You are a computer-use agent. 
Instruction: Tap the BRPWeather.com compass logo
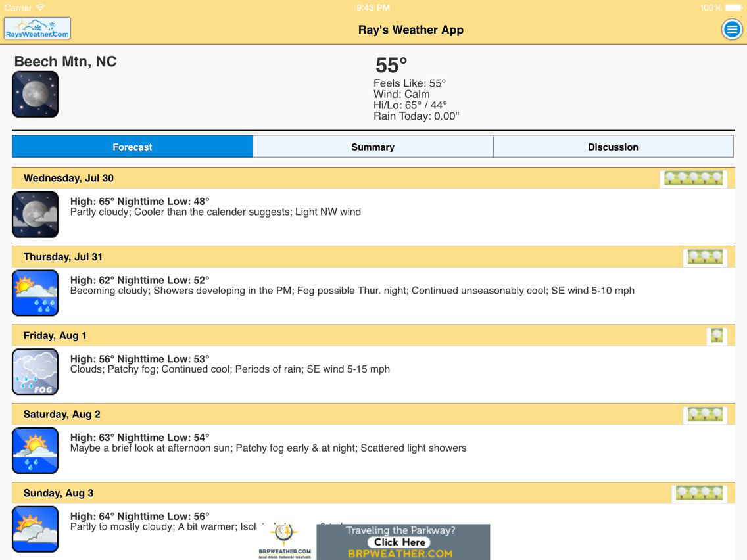click(285, 540)
